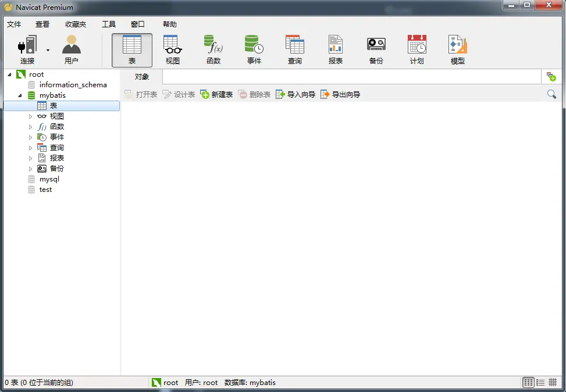Open 报表 (Report) objects in toolbar
This screenshot has width=566, height=392.
pos(336,50)
